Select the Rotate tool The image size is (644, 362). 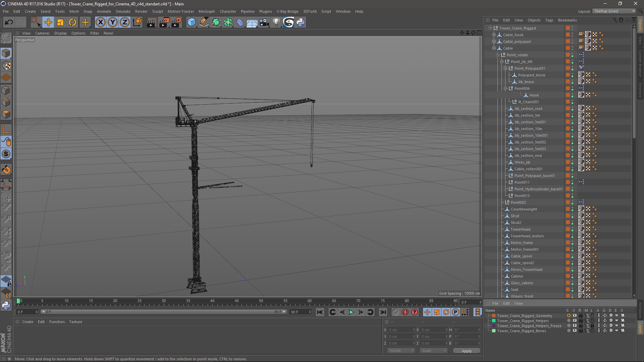[72, 22]
